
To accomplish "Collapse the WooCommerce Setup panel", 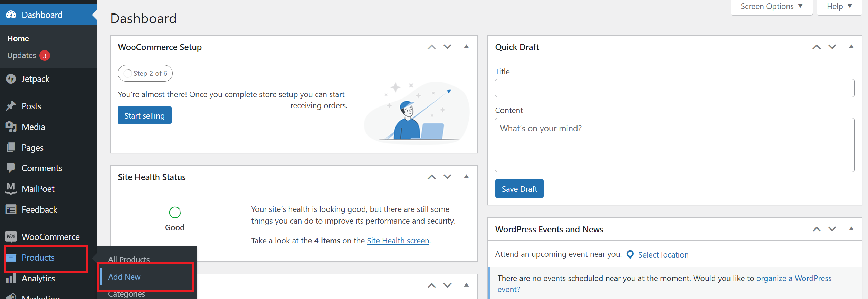I will pos(466,47).
